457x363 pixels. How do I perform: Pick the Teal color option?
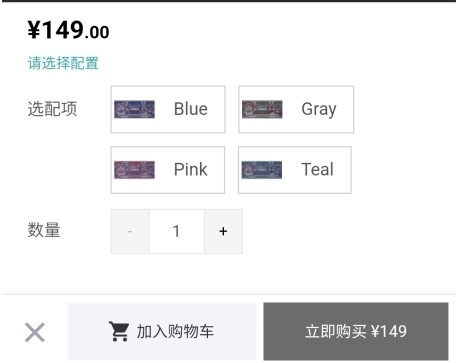click(295, 170)
